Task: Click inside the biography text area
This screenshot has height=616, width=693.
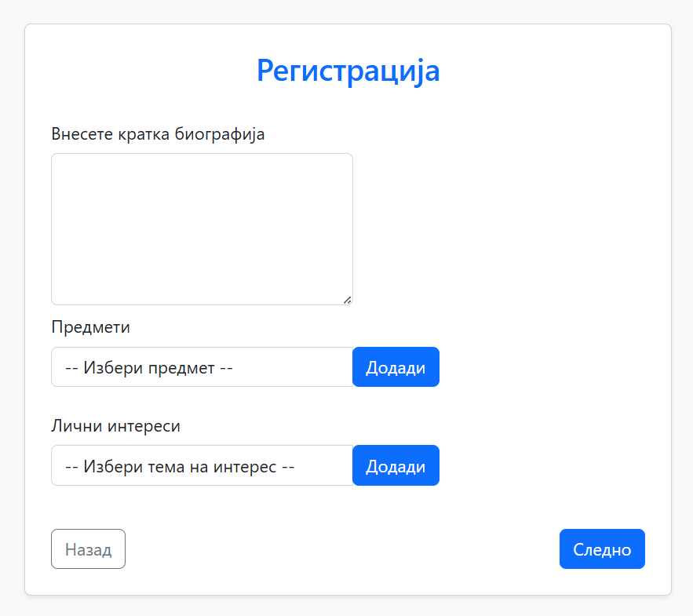Action: click(202, 228)
